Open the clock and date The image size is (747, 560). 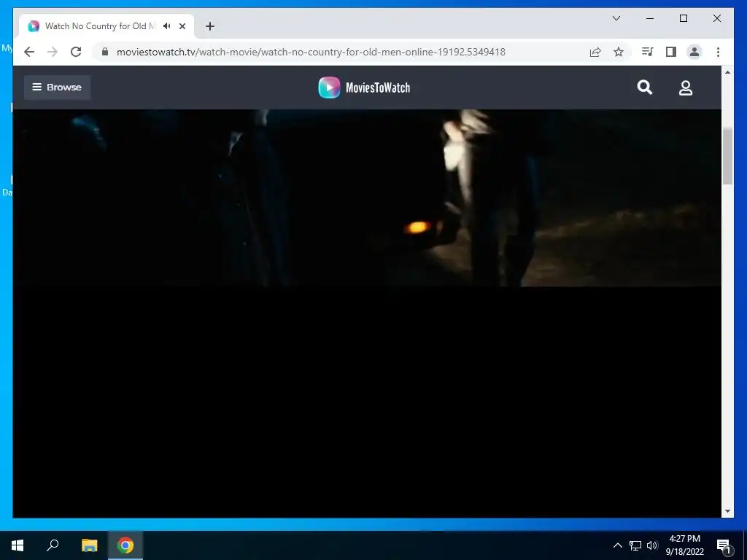tap(684, 545)
